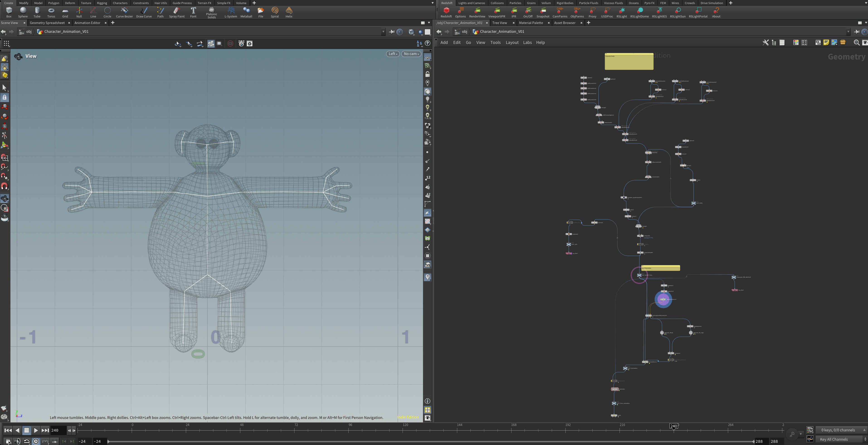Switch to the Geometry Spreadsheet tab
This screenshot has width=868, height=445.
47,23
